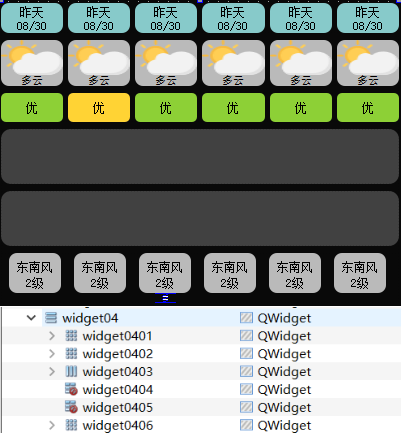The width and height of the screenshot is (401, 433).
Task: Click the QWidget class icon in widget0404 row
Action: pyautogui.click(x=246, y=389)
